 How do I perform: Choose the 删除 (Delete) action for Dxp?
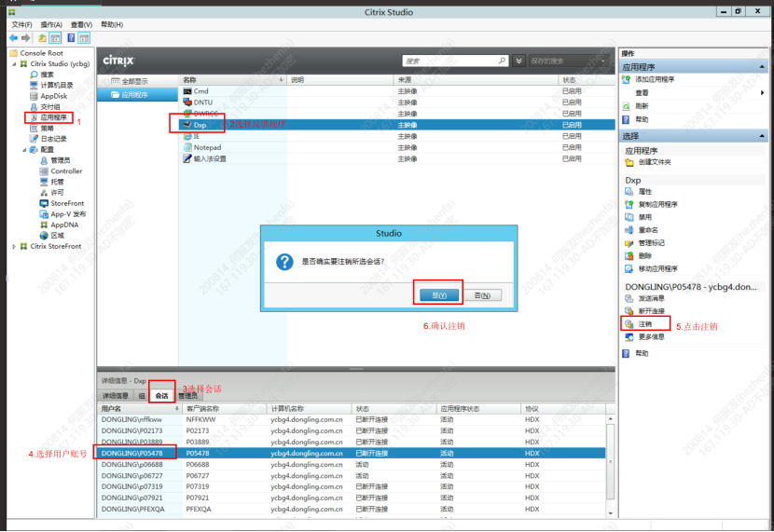(644, 255)
